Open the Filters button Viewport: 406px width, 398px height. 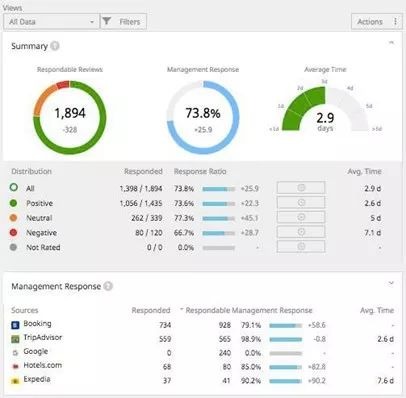pos(123,22)
